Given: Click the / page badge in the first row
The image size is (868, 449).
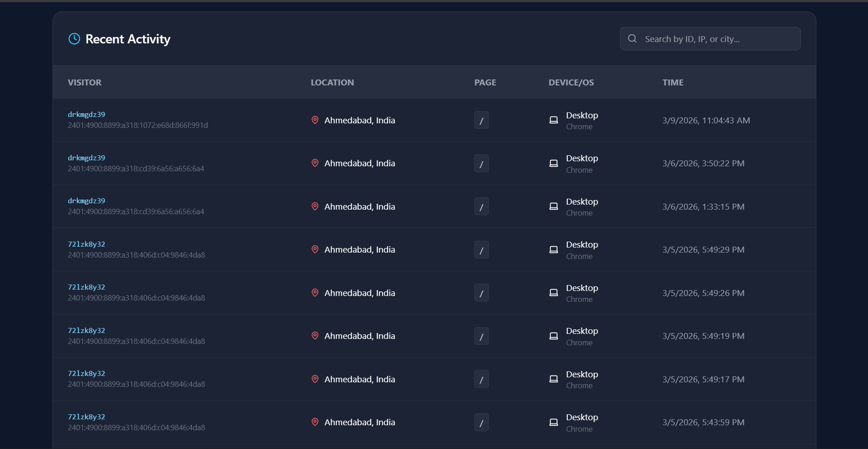Looking at the screenshot, I should (x=481, y=120).
